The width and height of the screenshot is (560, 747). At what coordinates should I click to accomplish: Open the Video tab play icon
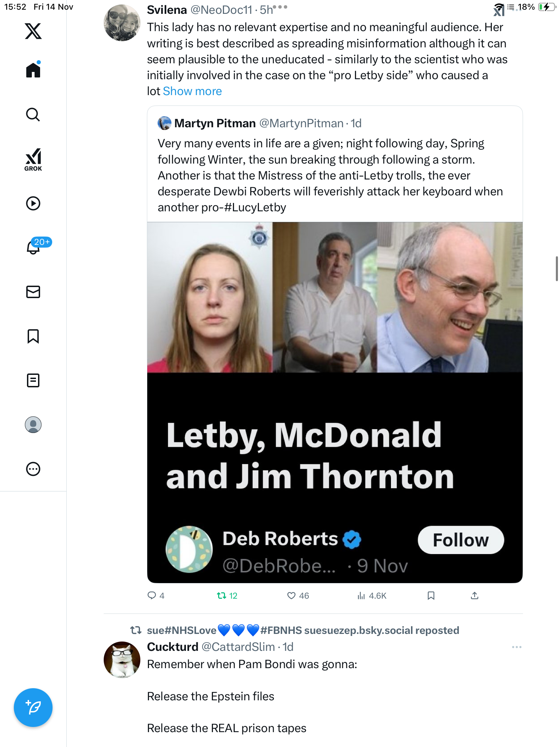[33, 203]
